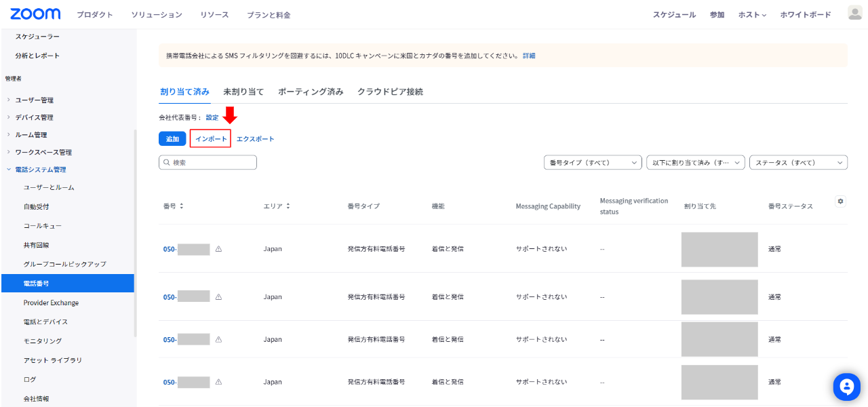Sort by エリア column arrows
868x407 pixels.
click(x=288, y=206)
